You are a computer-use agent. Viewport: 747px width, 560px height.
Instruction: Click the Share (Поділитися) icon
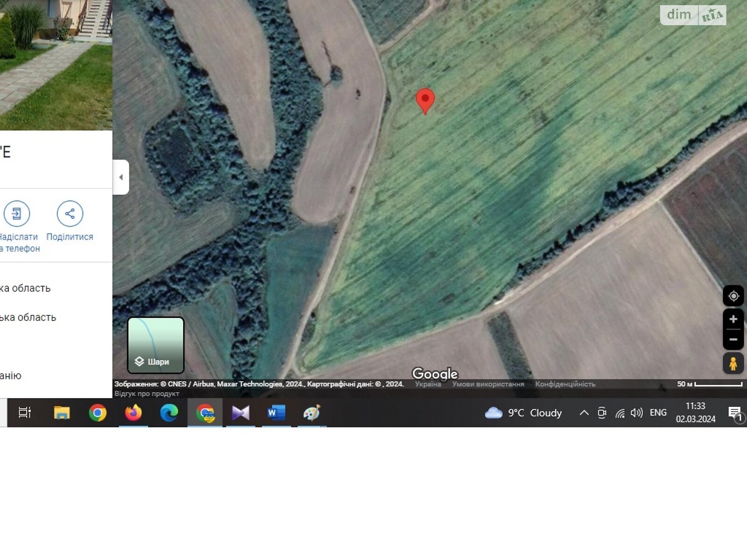[x=70, y=214]
